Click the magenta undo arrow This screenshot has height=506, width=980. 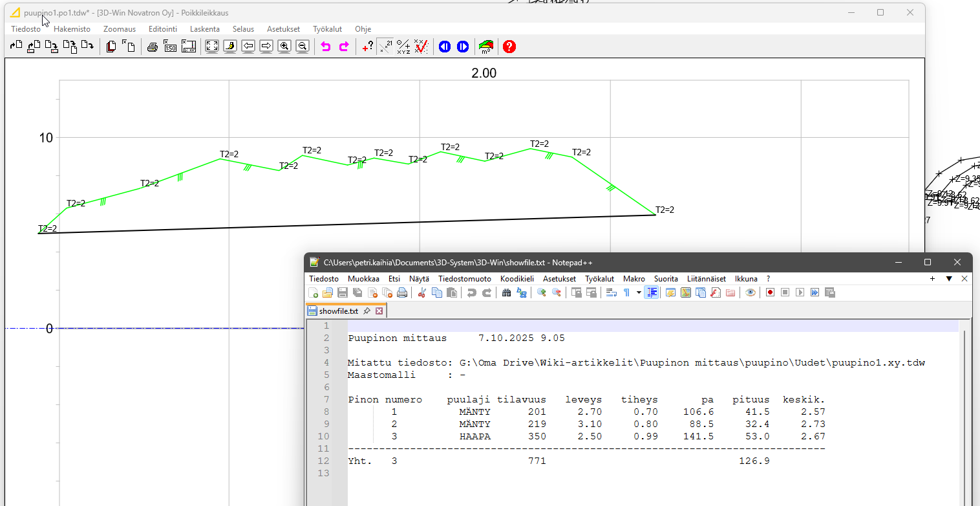tap(326, 47)
